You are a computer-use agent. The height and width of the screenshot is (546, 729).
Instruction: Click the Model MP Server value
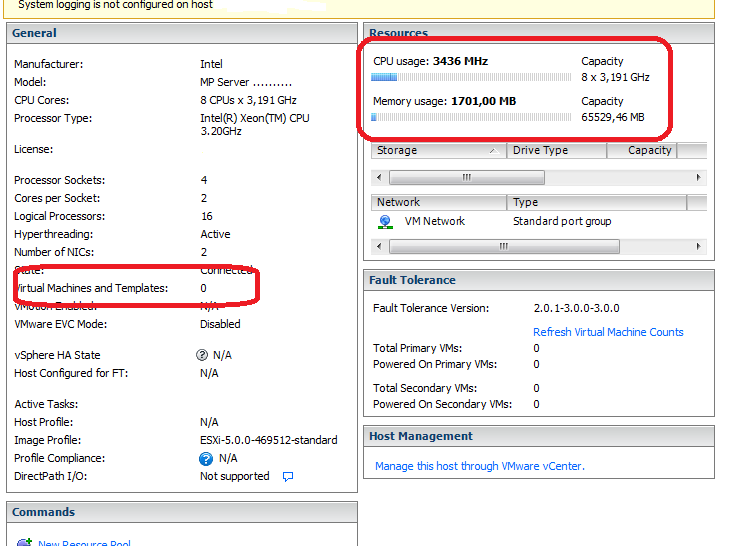click(246, 82)
